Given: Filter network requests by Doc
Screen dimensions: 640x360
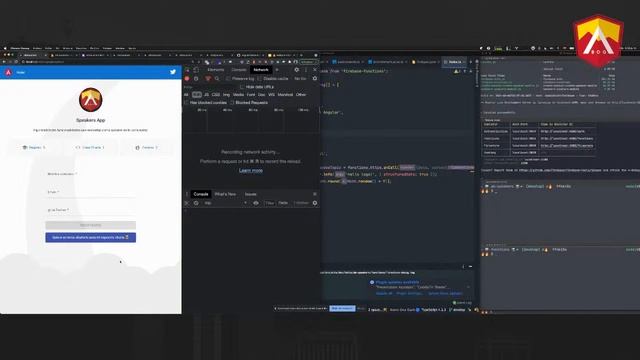Looking at the screenshot, I should [x=262, y=95].
